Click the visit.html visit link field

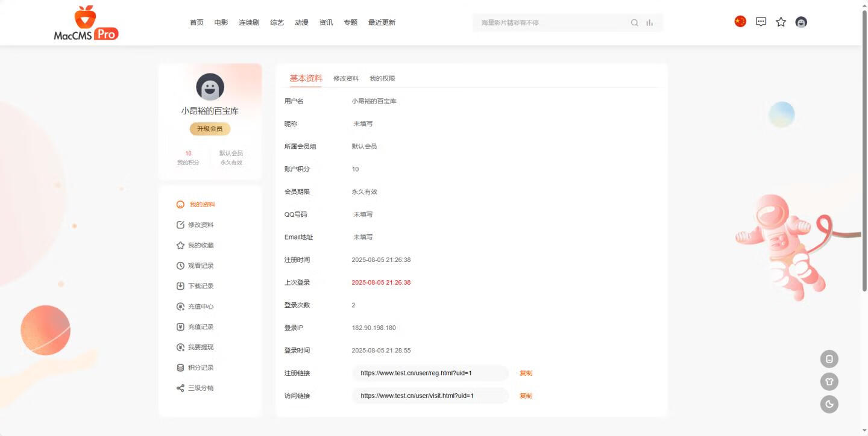click(430, 396)
